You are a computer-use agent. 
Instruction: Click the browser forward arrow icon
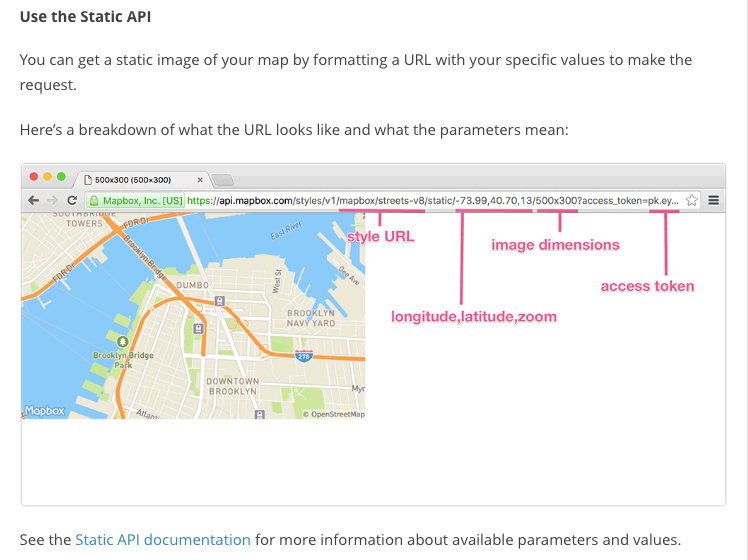click(52, 200)
